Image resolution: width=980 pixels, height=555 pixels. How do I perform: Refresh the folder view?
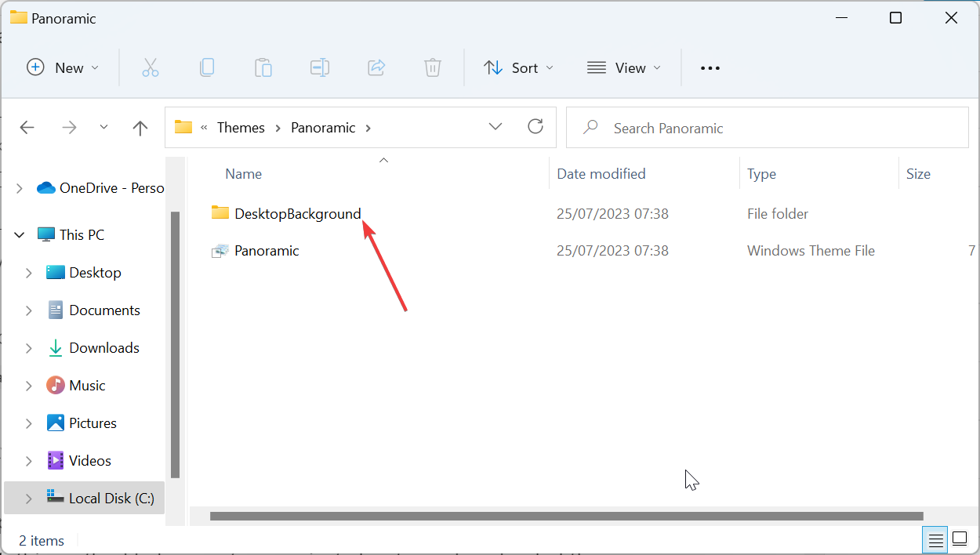pos(535,126)
